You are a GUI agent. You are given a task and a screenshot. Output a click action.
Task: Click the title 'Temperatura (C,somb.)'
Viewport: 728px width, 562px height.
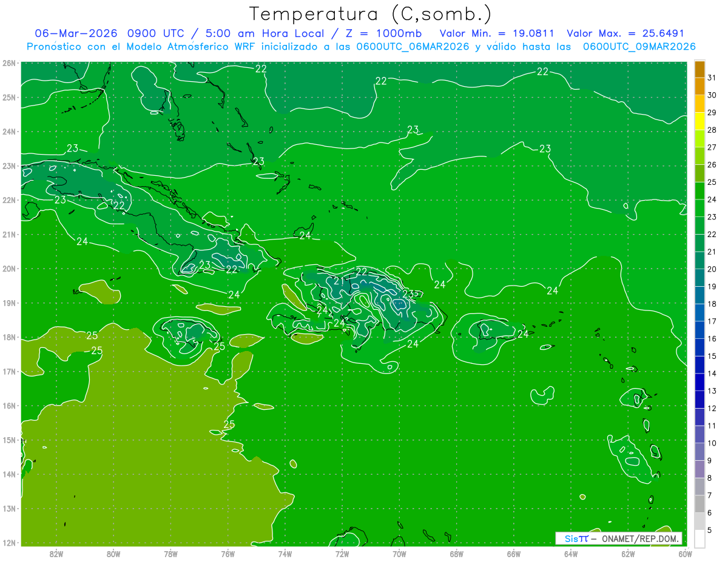click(x=371, y=14)
